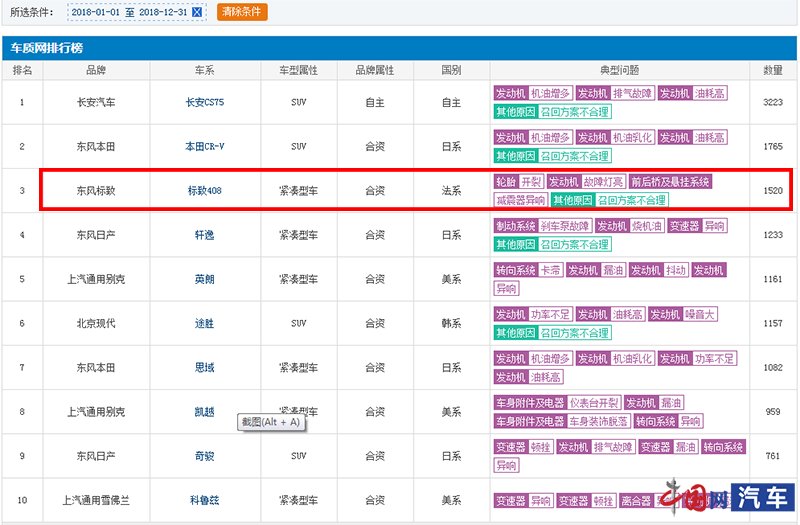Open the 标致408 car series link
This screenshot has width=800, height=525.
(205, 190)
